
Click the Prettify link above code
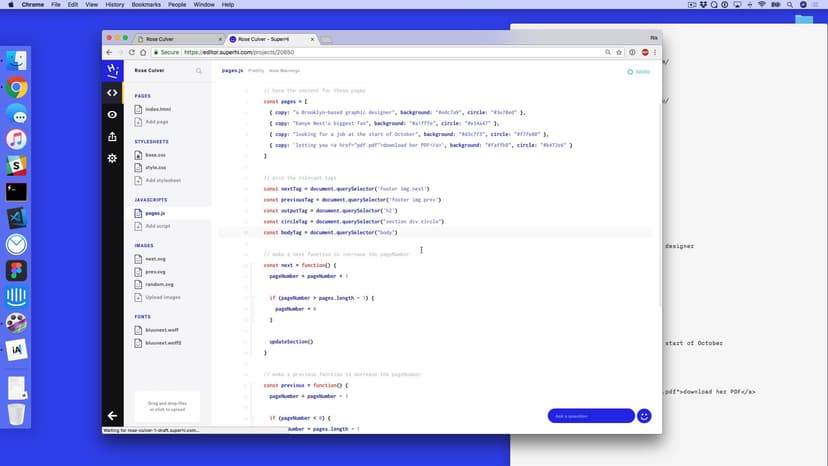click(x=256, y=71)
